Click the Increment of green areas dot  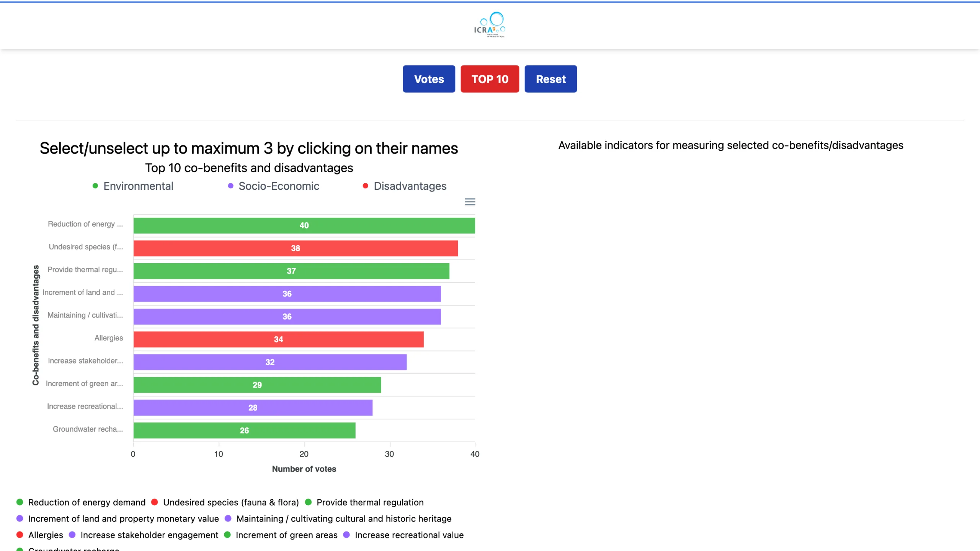click(x=227, y=535)
